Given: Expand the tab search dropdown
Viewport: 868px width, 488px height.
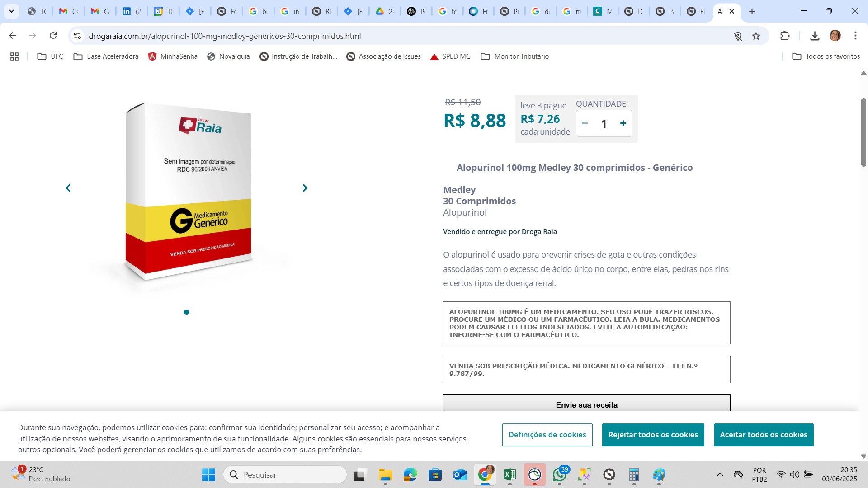Looking at the screenshot, I should [x=11, y=11].
